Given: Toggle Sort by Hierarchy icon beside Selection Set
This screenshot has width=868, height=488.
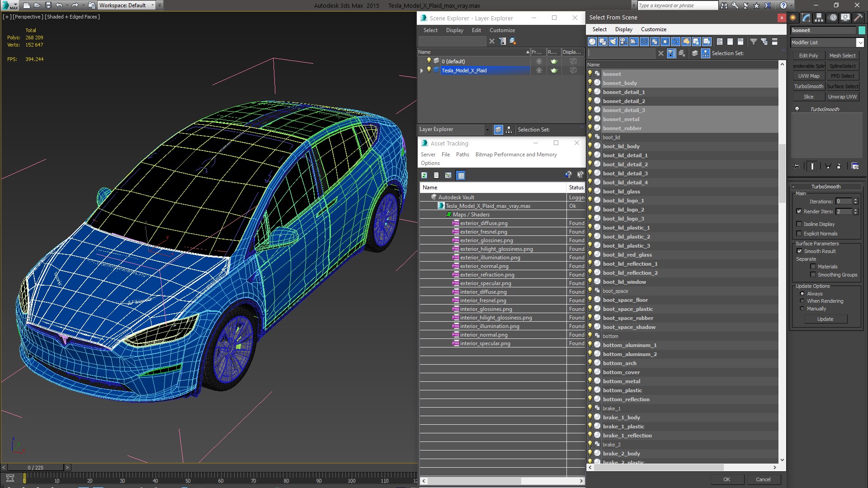Looking at the screenshot, I should click(x=705, y=53).
